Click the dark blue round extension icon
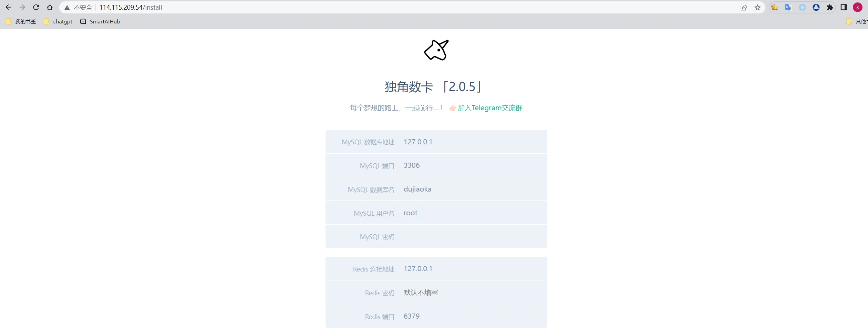868x328 pixels. click(x=816, y=7)
